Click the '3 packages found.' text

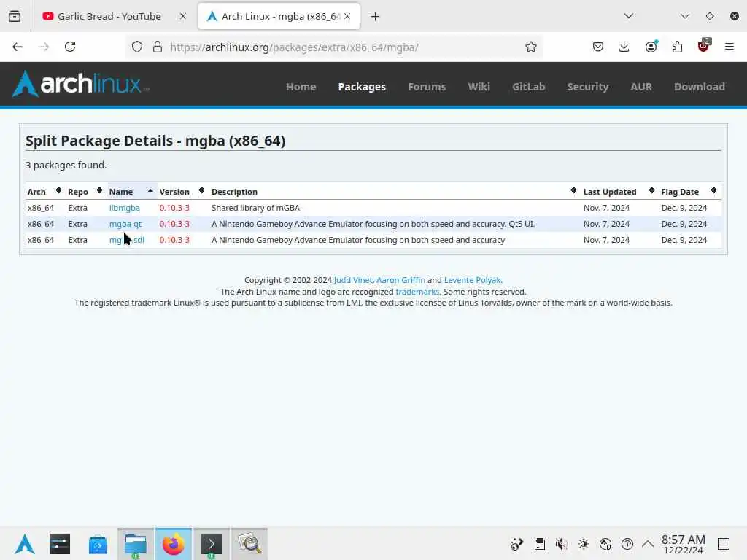66,166
